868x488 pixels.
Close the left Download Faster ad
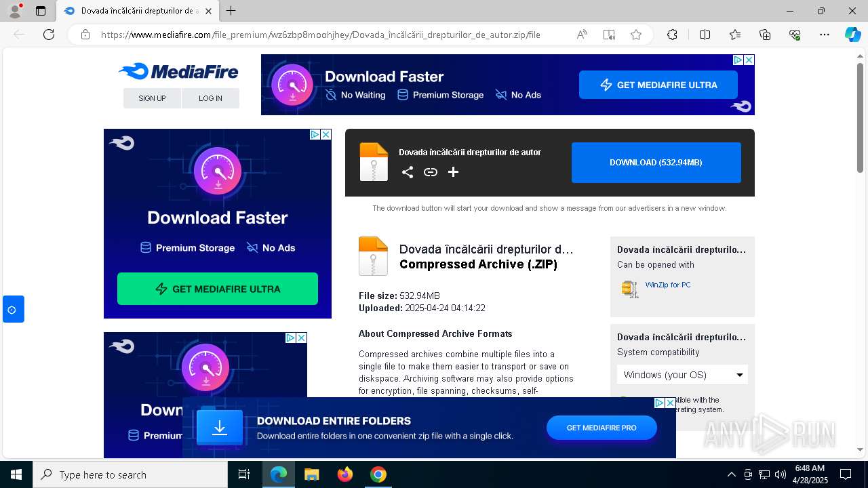325,134
